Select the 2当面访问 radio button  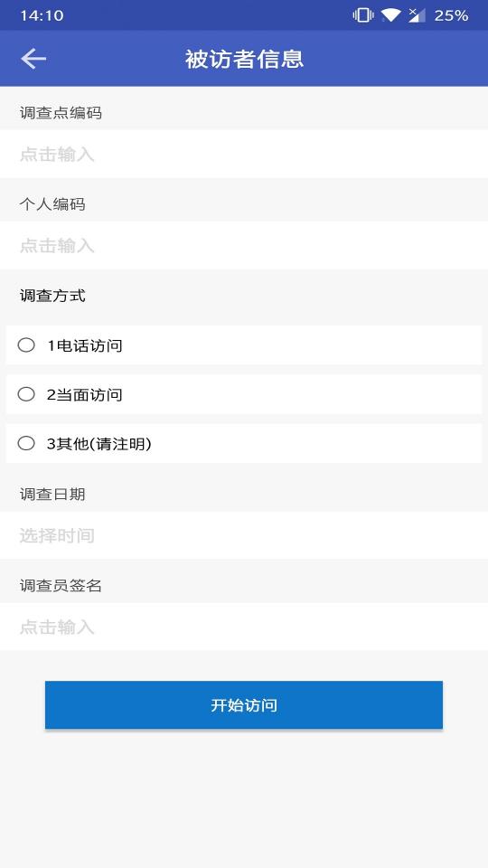click(x=26, y=394)
